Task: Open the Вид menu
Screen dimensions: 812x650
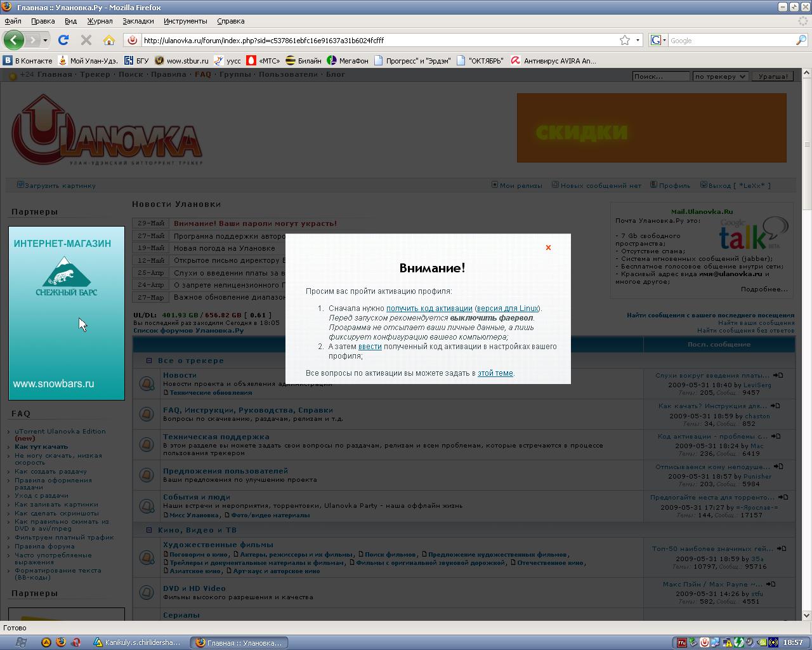Action: [x=70, y=21]
